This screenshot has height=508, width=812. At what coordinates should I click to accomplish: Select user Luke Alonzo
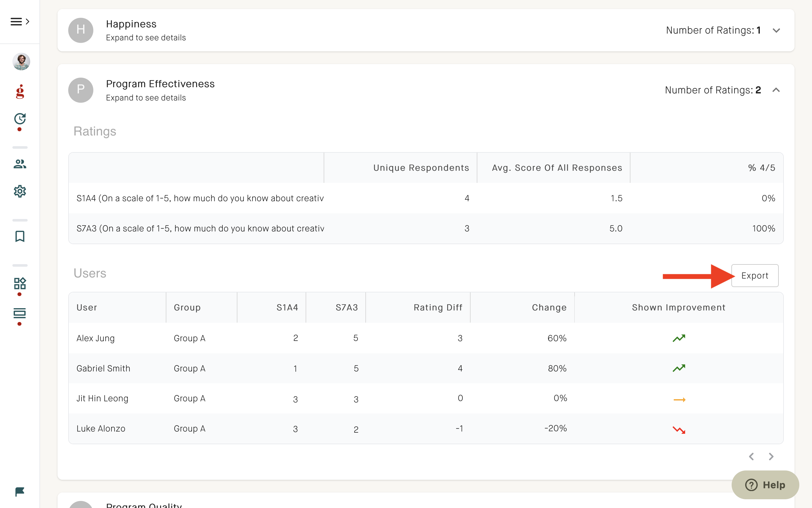(101, 429)
